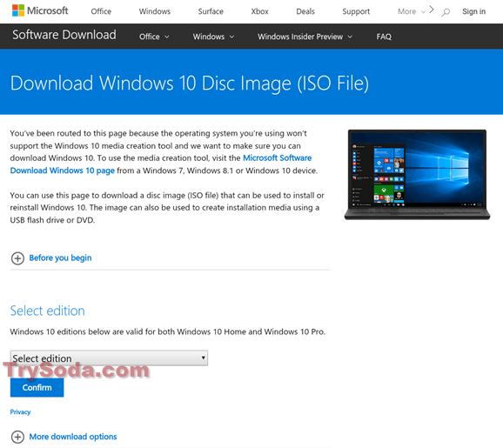Open the Select edition combo box

109,358
